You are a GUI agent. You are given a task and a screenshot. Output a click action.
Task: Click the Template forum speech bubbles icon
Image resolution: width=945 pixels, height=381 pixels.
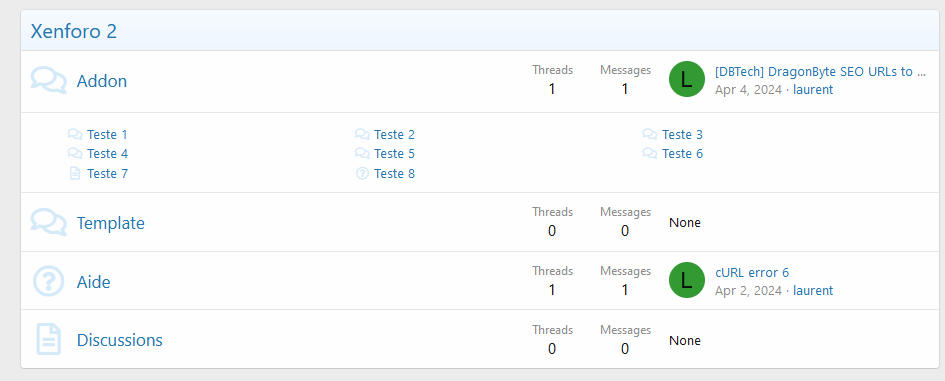(x=48, y=223)
